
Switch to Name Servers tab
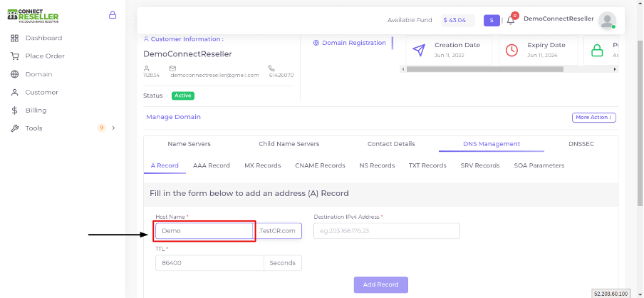(189, 144)
